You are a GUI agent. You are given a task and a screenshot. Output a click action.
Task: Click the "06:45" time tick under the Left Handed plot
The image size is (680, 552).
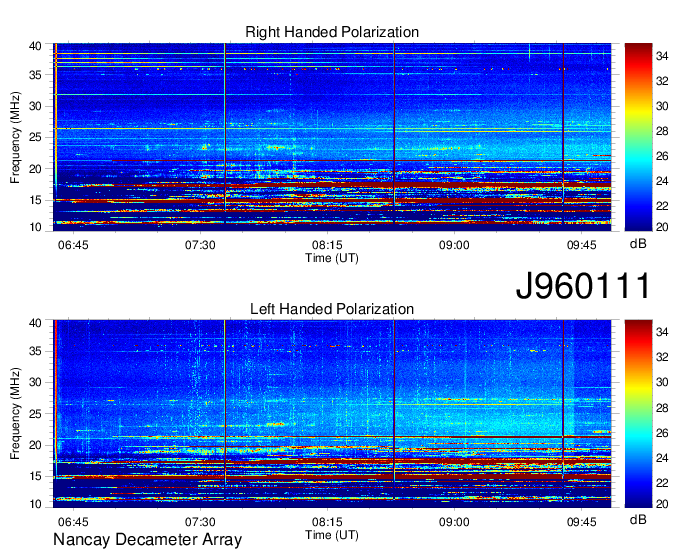tap(73, 522)
